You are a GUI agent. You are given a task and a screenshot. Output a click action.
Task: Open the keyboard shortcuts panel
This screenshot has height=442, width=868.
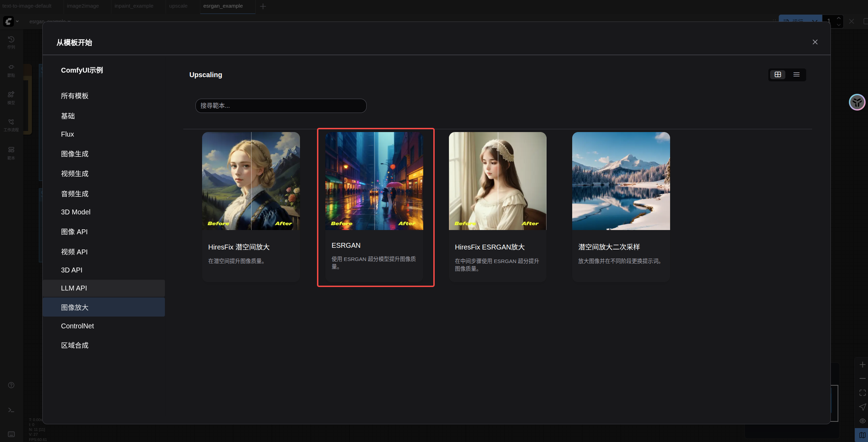tap(11, 434)
